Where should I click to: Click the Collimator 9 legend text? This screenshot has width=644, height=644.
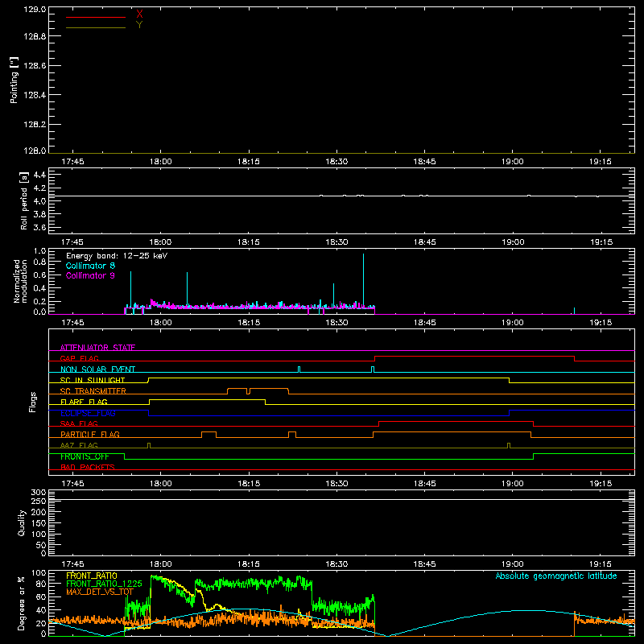90,275
